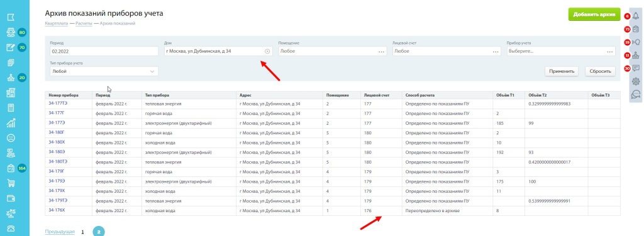The height and width of the screenshot is (236, 644).
Task: Click the Период input field
Action: (104, 51)
